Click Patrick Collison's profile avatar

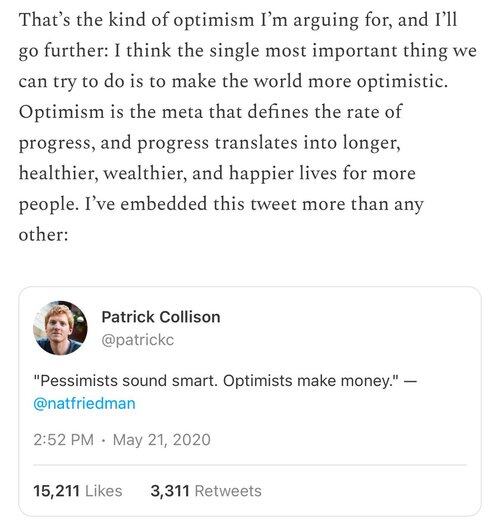60,328
